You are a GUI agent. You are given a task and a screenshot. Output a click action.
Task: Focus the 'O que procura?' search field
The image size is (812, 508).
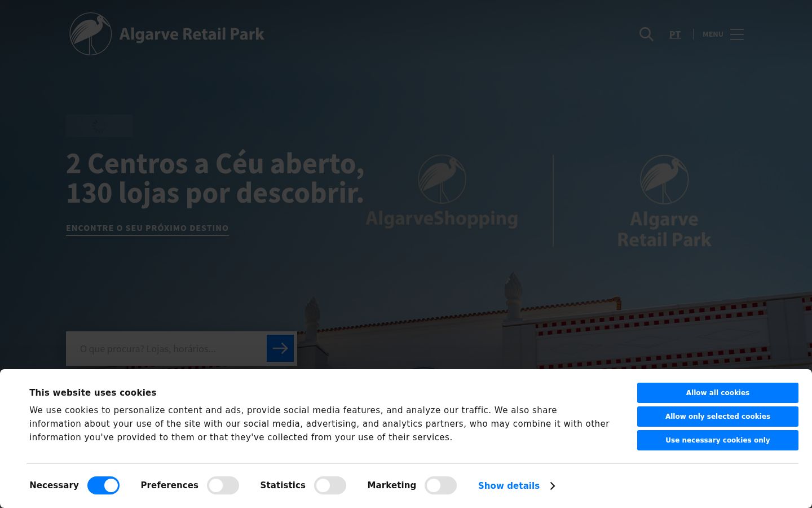[x=166, y=348]
